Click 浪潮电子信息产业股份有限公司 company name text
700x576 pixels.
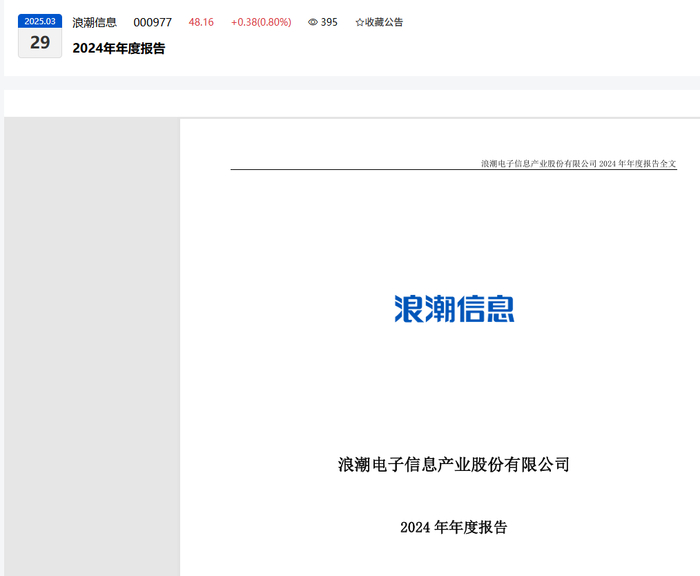[x=454, y=465]
